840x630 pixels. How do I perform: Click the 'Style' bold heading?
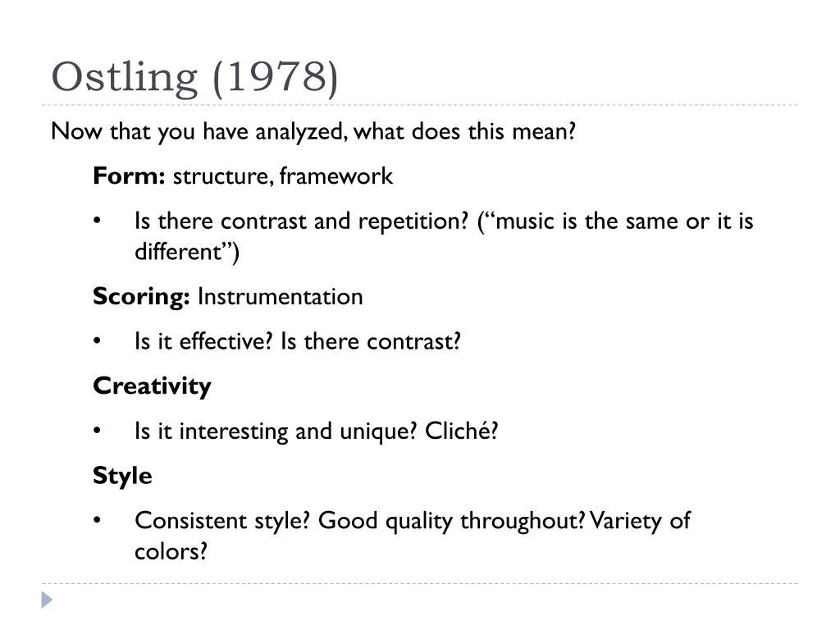point(123,476)
